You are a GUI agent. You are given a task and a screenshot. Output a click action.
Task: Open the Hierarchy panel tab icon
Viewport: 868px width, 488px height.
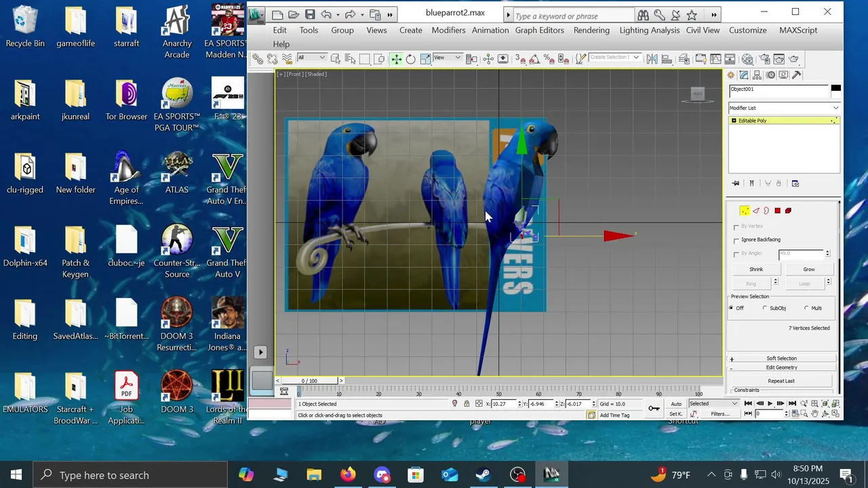(x=757, y=75)
